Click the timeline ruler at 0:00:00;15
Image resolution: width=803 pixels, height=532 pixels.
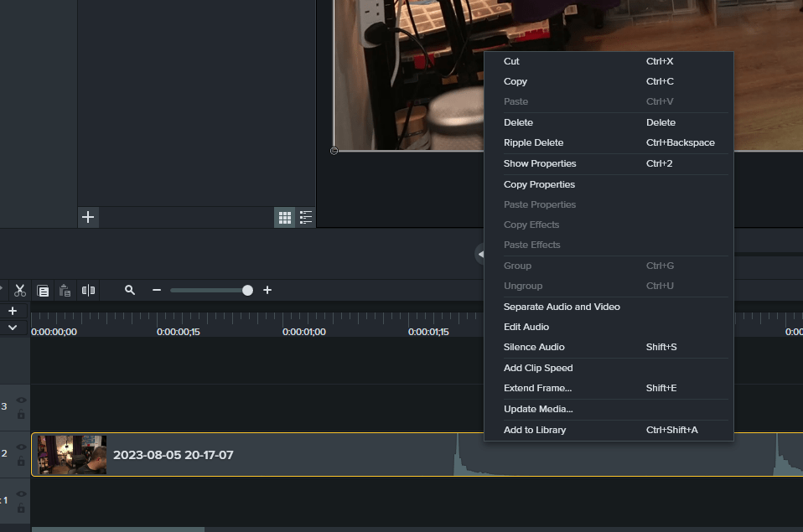click(x=179, y=332)
